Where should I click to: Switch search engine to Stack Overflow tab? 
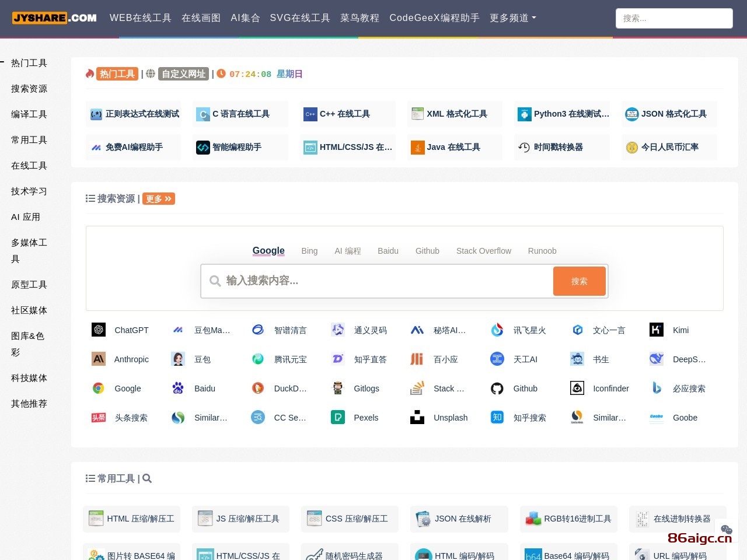coord(484,251)
